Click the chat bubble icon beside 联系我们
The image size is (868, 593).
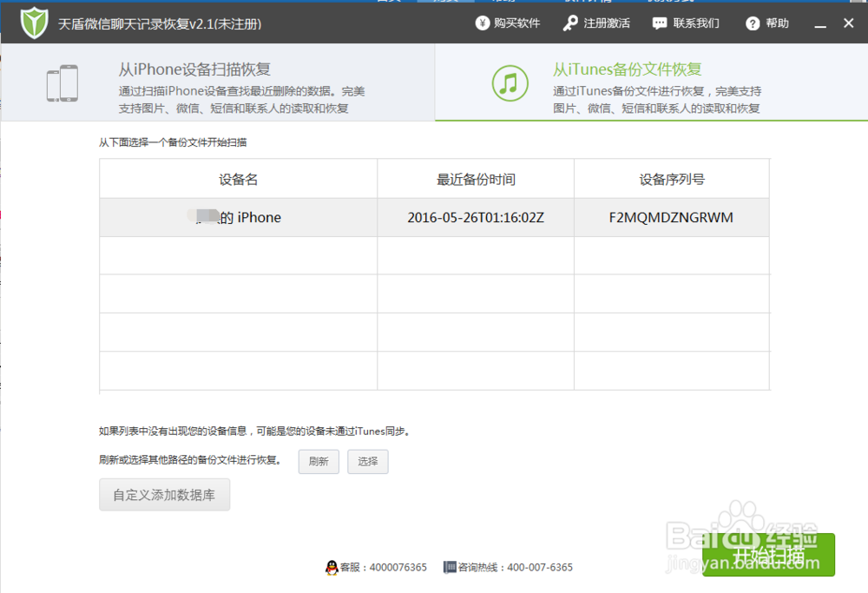660,23
